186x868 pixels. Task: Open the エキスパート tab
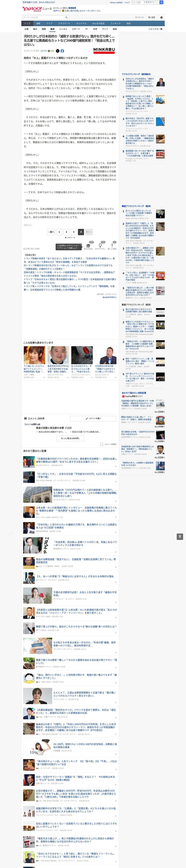(x=64, y=24)
